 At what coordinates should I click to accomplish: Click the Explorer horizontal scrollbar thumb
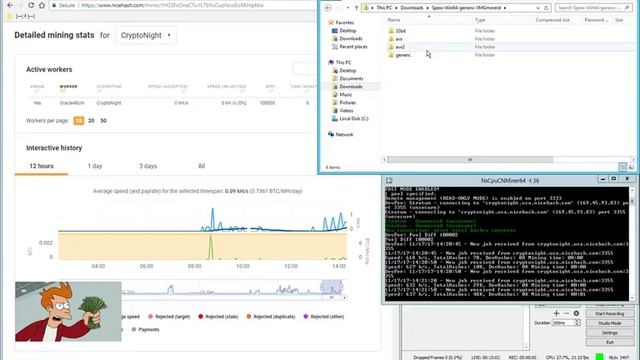coord(470,160)
